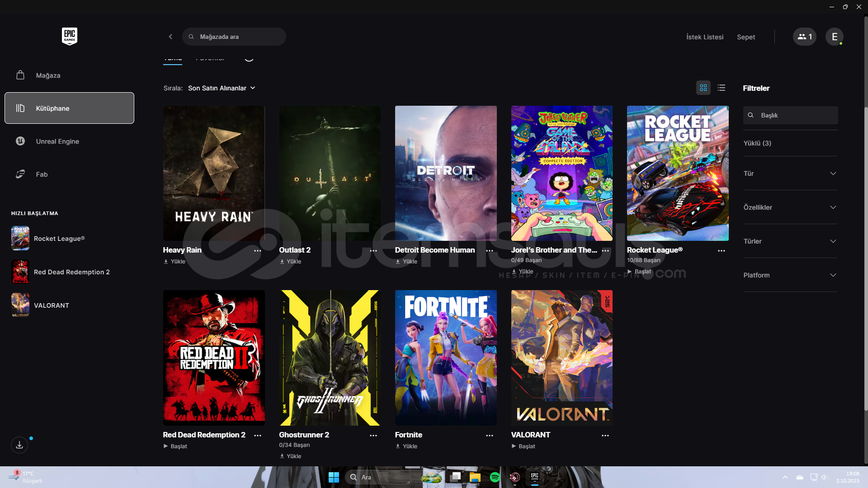The width and height of the screenshot is (868, 488).
Task: Toggle the Yüklü (3) installed filter
Action: click(757, 143)
